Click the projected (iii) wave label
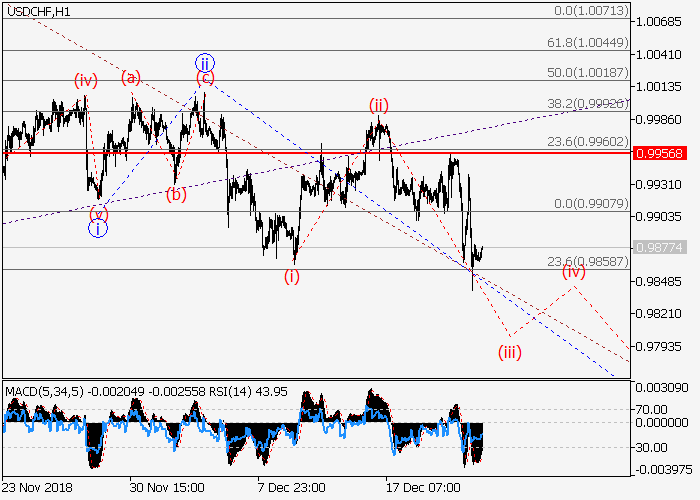Viewport: 700px width, 500px height. pos(510,351)
